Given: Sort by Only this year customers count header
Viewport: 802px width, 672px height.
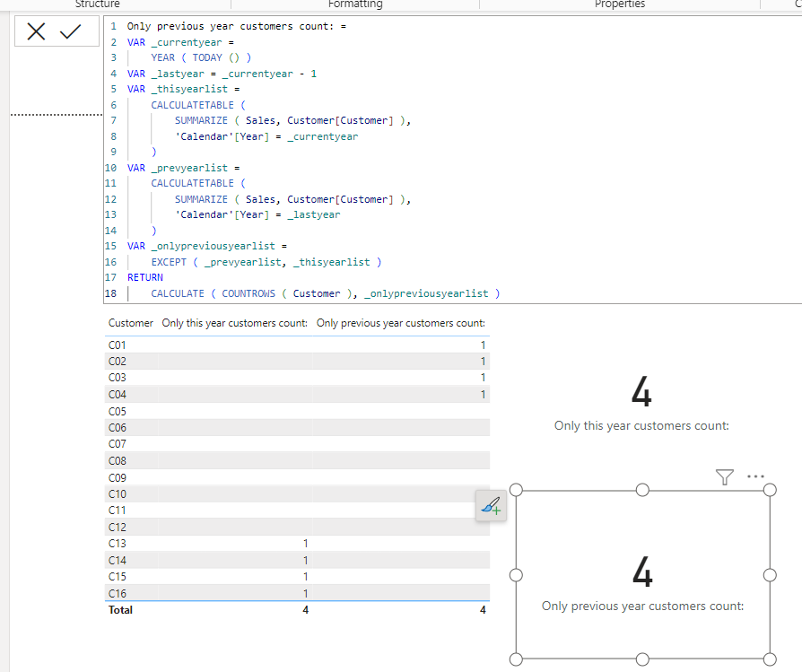Looking at the screenshot, I should [x=234, y=323].
